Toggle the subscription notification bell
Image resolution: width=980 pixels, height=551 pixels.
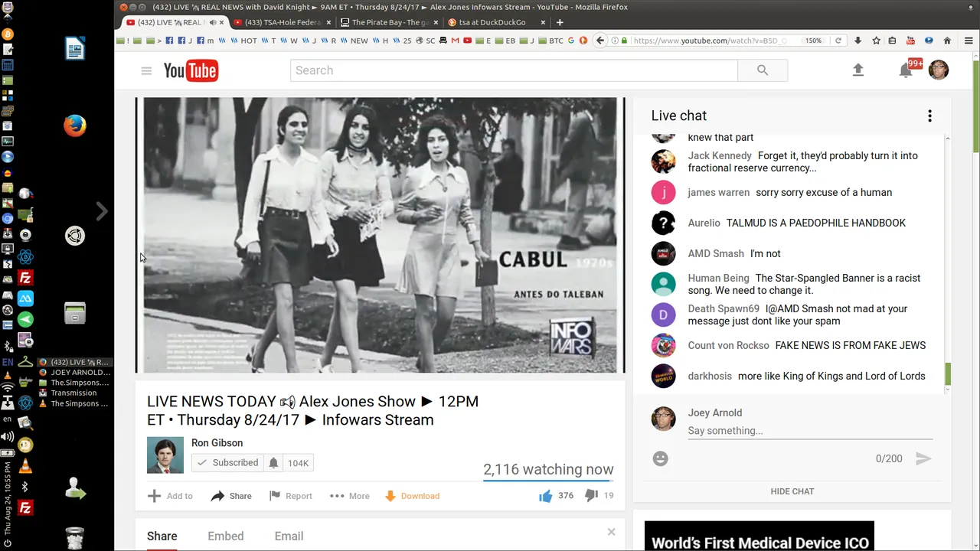click(x=273, y=462)
